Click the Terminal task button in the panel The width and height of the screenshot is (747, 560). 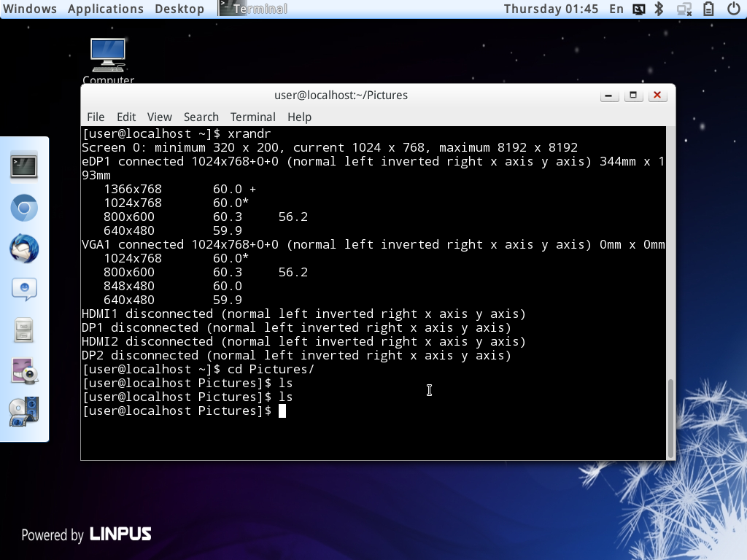click(x=253, y=9)
